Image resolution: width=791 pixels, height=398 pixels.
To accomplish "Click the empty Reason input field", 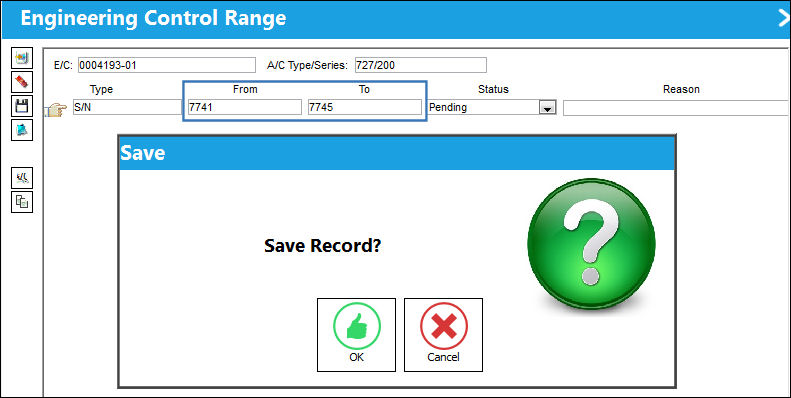I will [677, 108].
